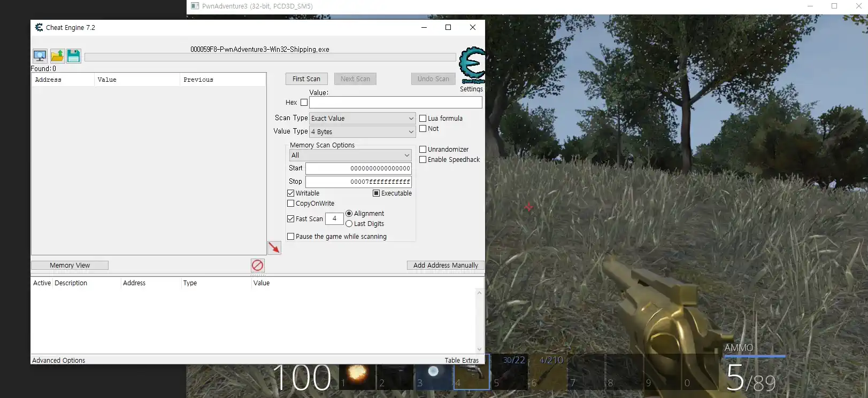Click address list scrollbar down arrow
Image resolution: width=868 pixels, height=398 pixels.
[x=479, y=349]
